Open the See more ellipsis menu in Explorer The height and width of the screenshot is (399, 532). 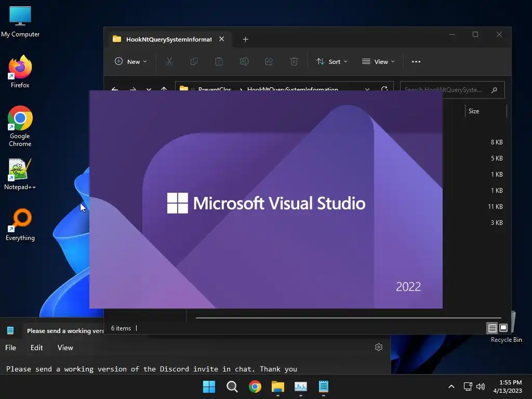(416, 61)
